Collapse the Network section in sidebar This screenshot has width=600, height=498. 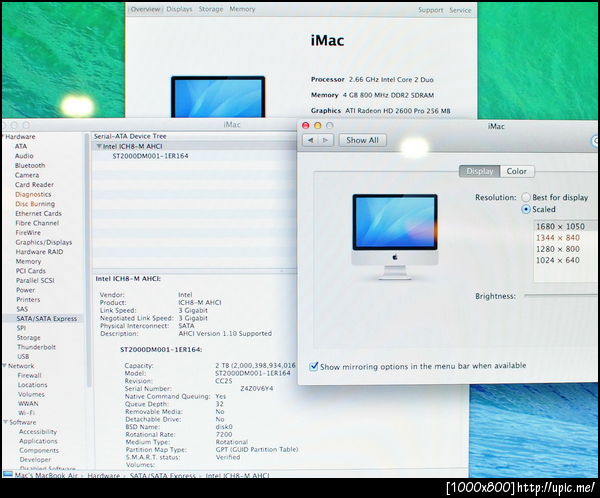tap(5, 366)
